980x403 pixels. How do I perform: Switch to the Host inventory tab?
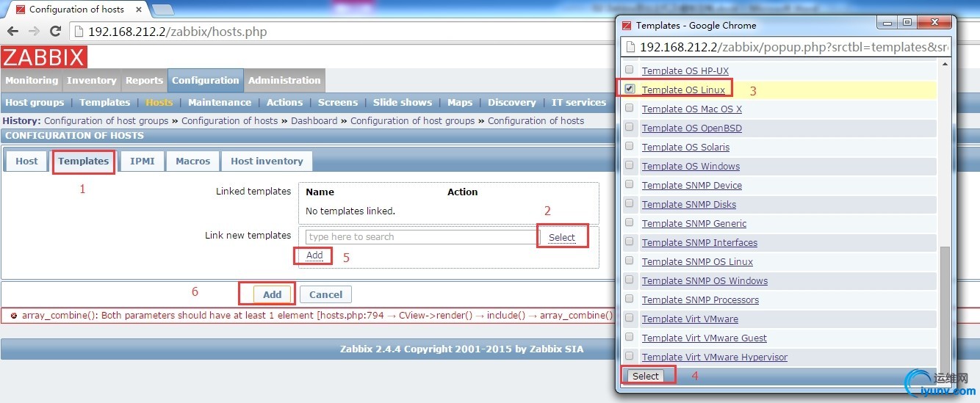click(x=267, y=161)
